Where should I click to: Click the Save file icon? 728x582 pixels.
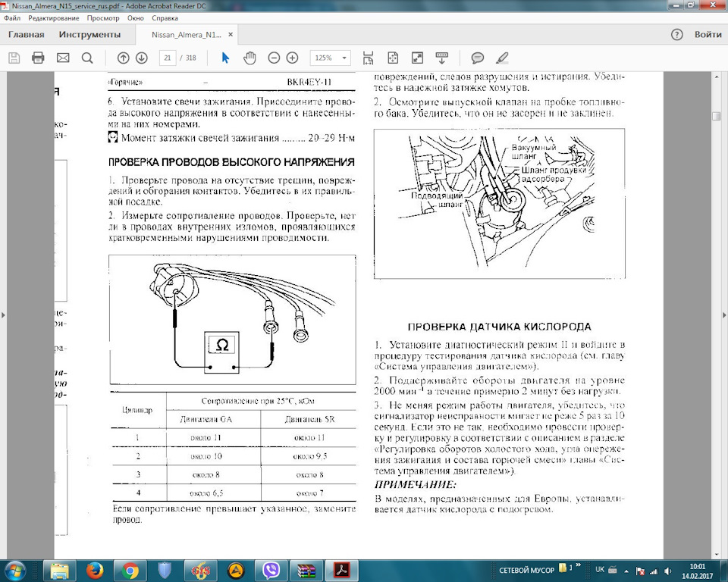(14, 58)
